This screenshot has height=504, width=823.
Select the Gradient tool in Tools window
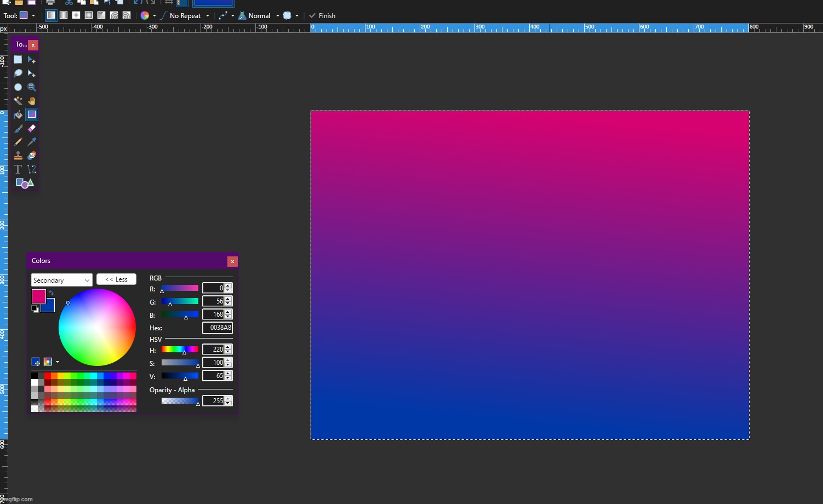pyautogui.click(x=32, y=114)
